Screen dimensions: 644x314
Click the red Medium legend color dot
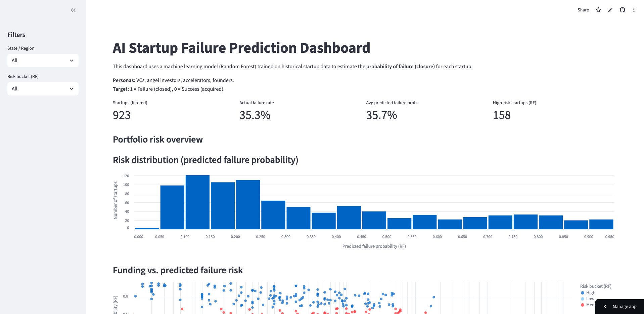point(582,305)
